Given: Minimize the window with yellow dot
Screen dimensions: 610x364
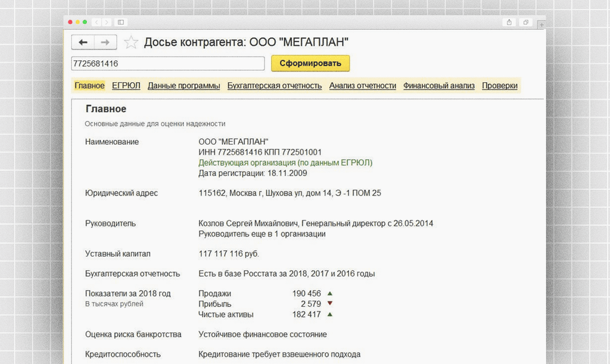Looking at the screenshot, I should click(x=77, y=22).
